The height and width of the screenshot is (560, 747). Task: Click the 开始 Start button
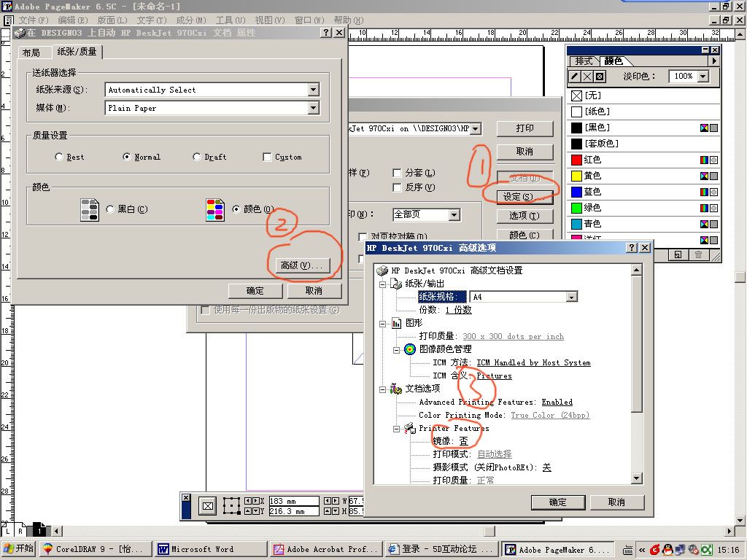pyautogui.click(x=19, y=549)
